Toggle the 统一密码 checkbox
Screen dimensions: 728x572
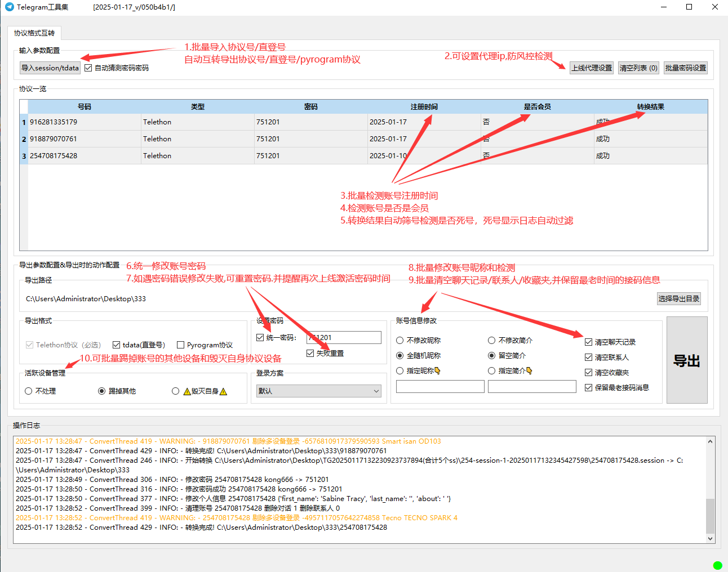click(276, 338)
